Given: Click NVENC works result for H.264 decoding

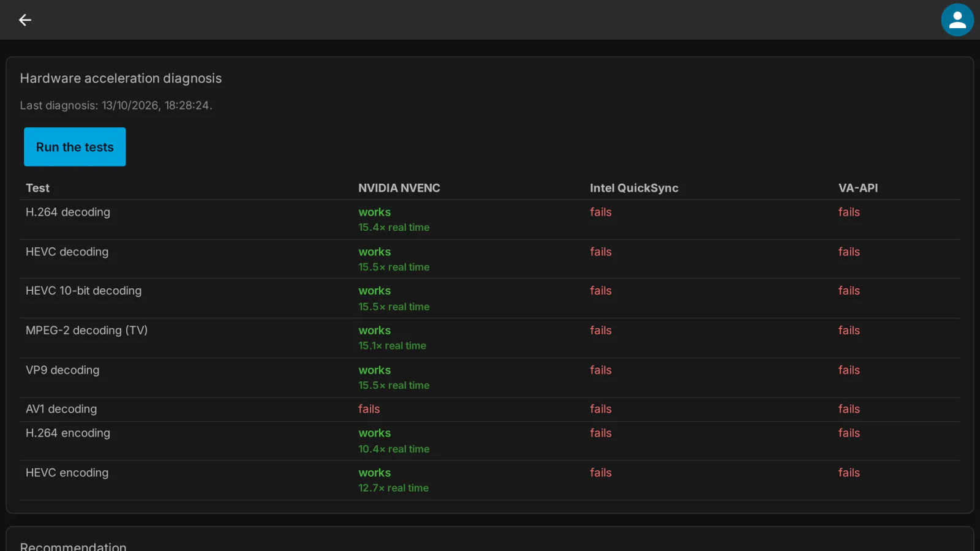Looking at the screenshot, I should click(x=374, y=212).
